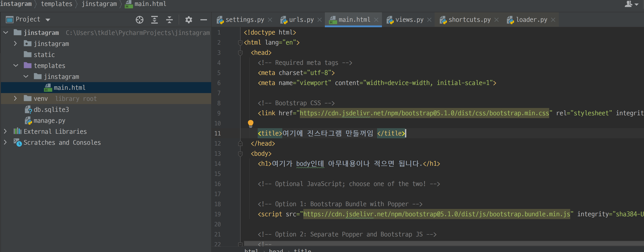The height and width of the screenshot is (252, 644).
Task: Select the static folder row
Action: coord(106,54)
